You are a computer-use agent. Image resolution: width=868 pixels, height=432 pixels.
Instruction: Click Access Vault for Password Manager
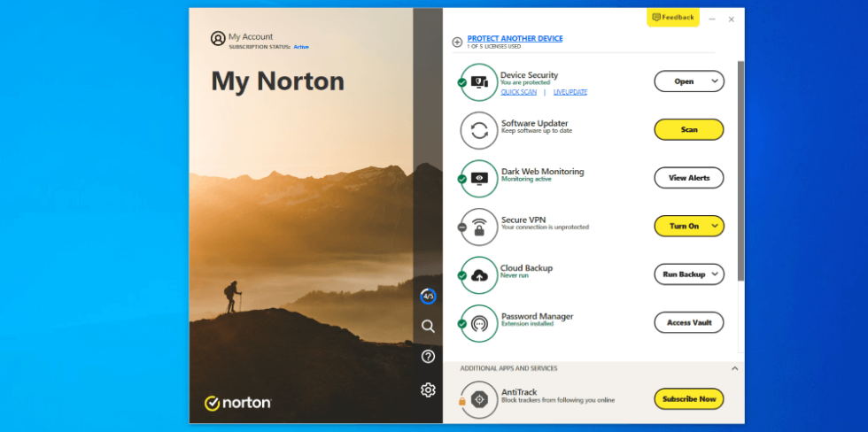(x=689, y=322)
